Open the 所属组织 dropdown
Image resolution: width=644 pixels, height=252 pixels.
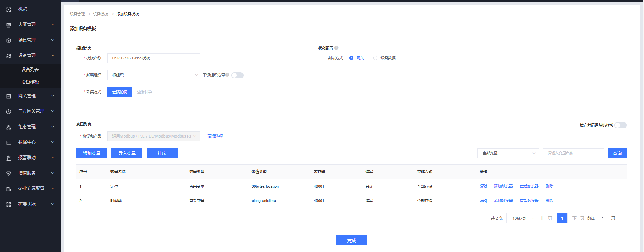pyautogui.click(x=153, y=75)
